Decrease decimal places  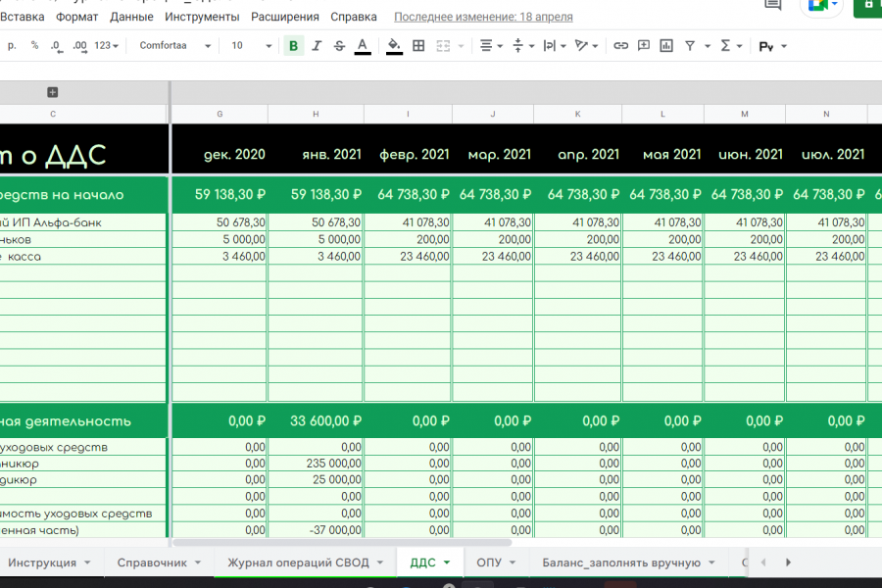coord(55,46)
